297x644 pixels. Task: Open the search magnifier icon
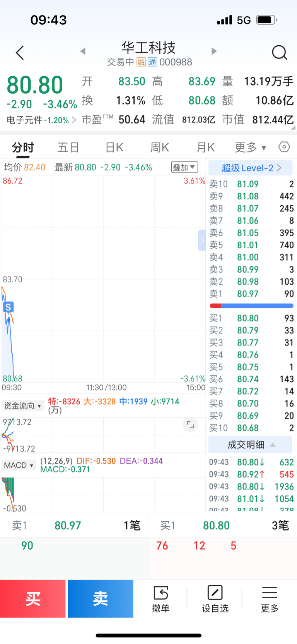click(279, 52)
